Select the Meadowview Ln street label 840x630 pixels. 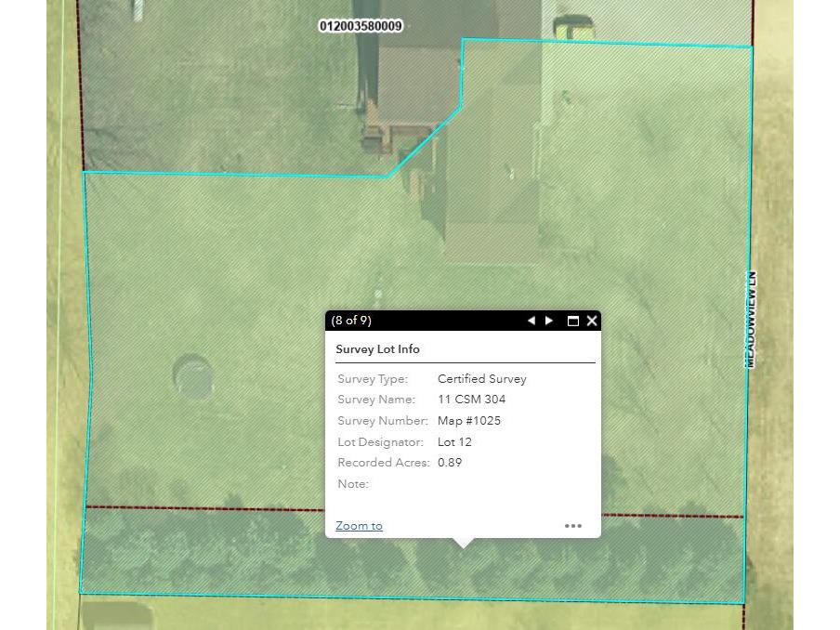(x=751, y=321)
